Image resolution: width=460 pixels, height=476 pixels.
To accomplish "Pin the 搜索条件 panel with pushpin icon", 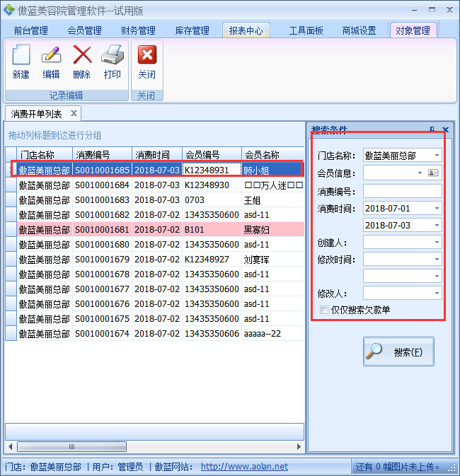I will [432, 129].
